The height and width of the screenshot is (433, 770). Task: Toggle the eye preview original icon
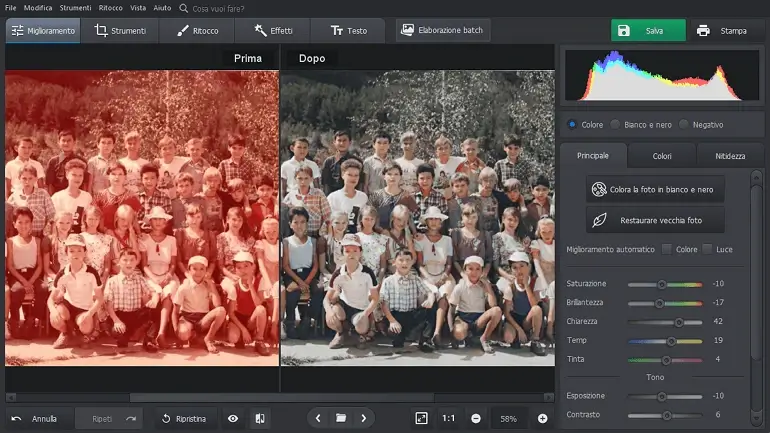233,418
